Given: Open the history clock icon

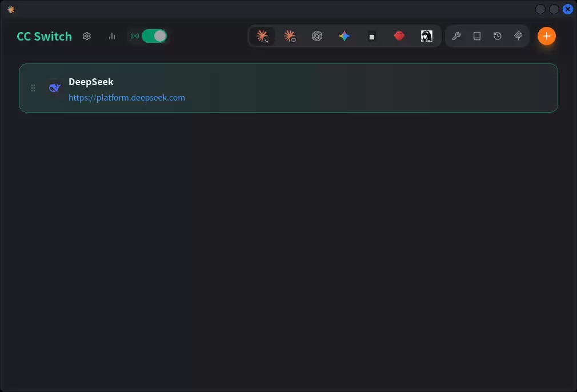Looking at the screenshot, I should coord(498,36).
